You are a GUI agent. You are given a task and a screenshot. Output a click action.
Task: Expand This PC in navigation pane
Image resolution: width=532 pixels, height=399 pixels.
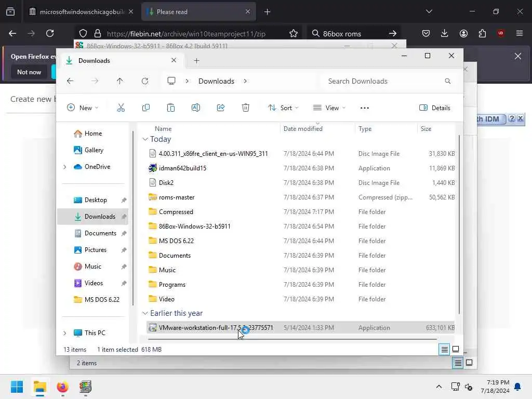(65, 333)
